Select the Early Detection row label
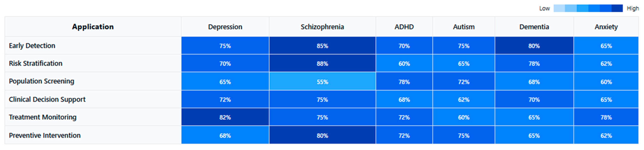This screenshot has height=150, width=644. click(32, 46)
